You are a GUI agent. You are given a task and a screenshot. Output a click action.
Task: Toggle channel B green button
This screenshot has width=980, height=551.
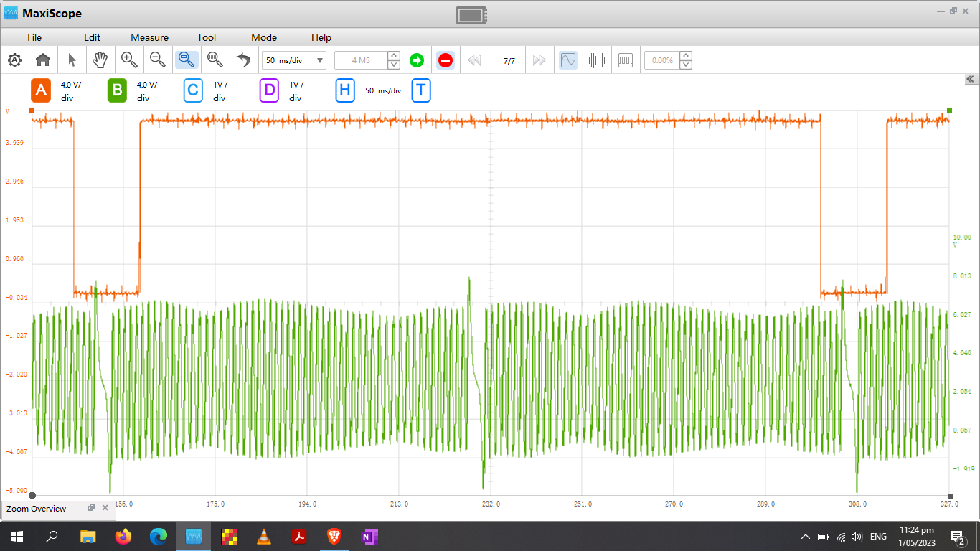coord(118,90)
